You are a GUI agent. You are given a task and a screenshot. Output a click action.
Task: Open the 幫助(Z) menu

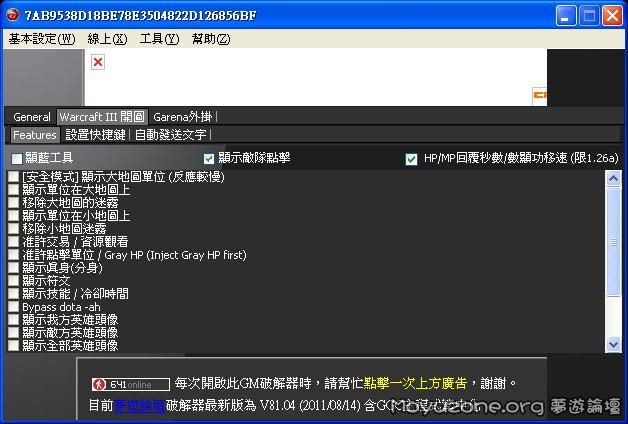[x=211, y=39]
